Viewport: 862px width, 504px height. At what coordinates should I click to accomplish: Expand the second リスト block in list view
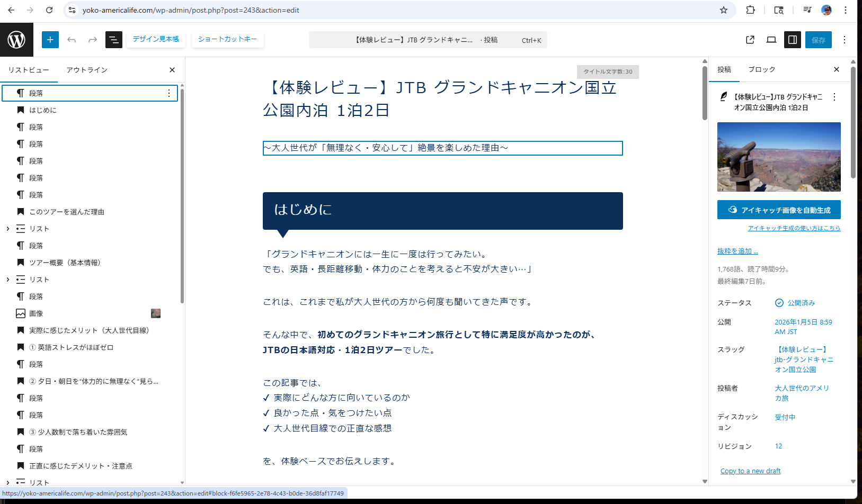click(x=8, y=280)
